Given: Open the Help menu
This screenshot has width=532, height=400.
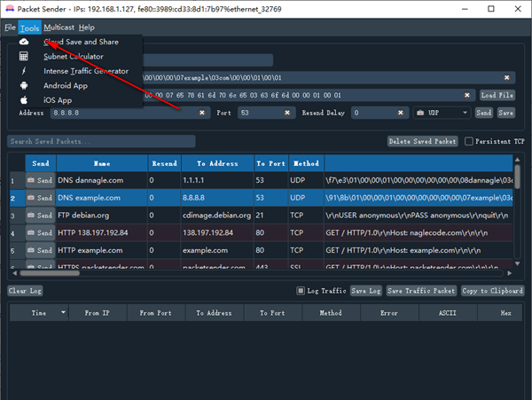Looking at the screenshot, I should (x=87, y=27).
